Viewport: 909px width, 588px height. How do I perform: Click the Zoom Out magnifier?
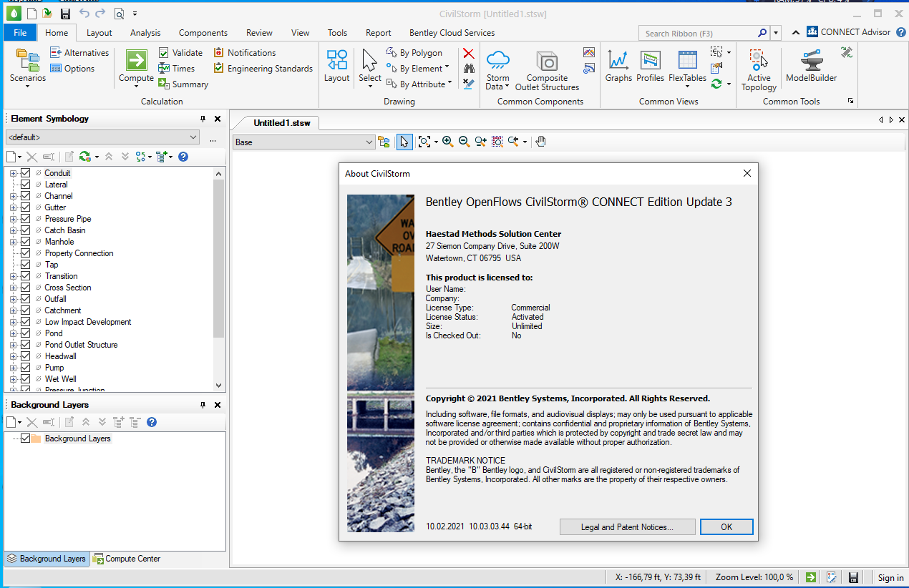point(464,142)
